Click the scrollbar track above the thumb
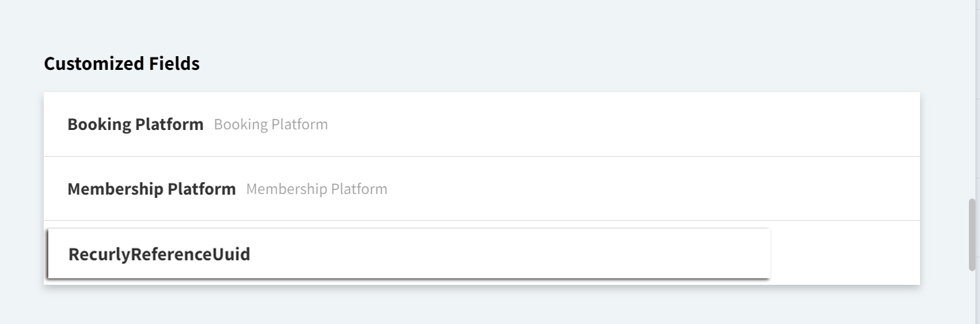 click(x=972, y=98)
